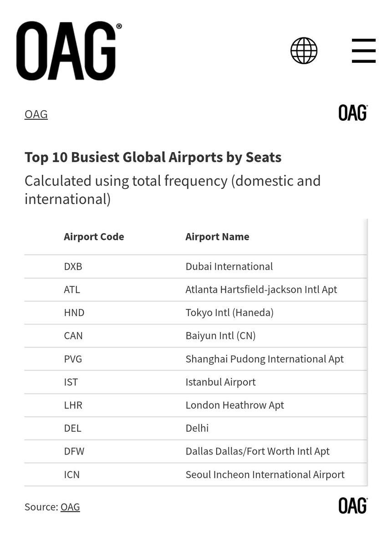Click the OAG logo below the table
The height and width of the screenshot is (546, 392).
pyautogui.click(x=353, y=505)
